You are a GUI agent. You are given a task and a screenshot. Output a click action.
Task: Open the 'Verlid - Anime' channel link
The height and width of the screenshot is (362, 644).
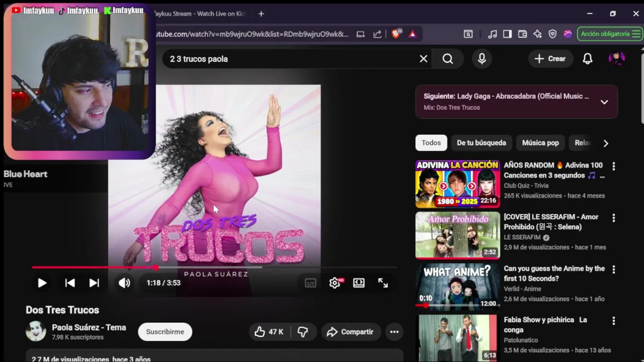(522, 289)
